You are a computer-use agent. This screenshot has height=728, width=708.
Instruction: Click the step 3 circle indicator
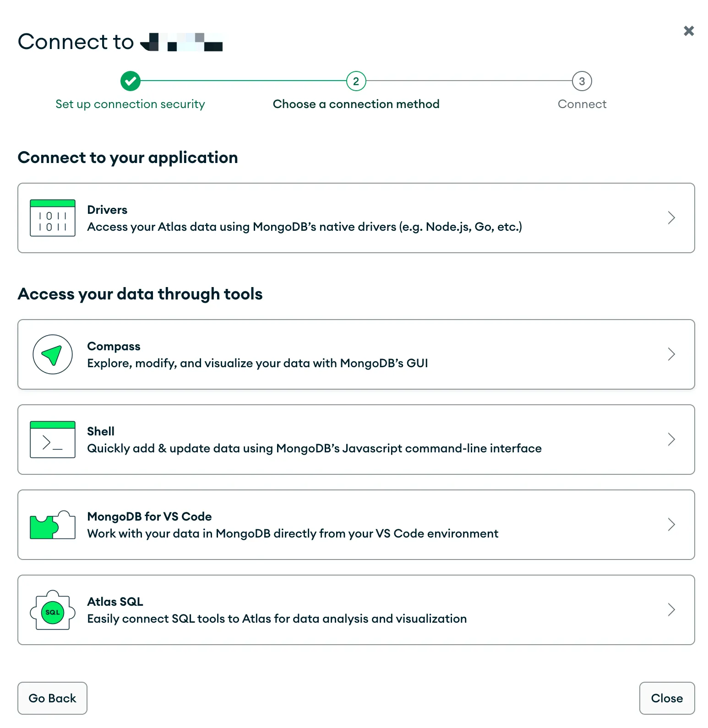582,81
